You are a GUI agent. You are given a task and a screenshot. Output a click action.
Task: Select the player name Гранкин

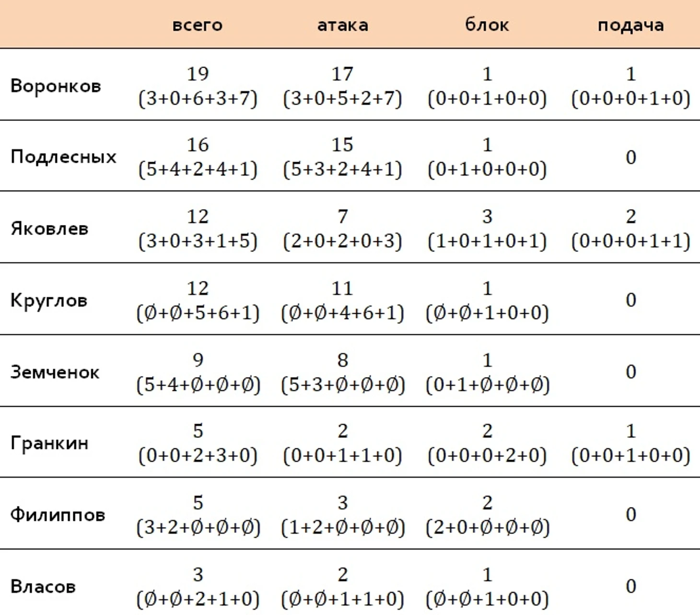click(x=49, y=443)
